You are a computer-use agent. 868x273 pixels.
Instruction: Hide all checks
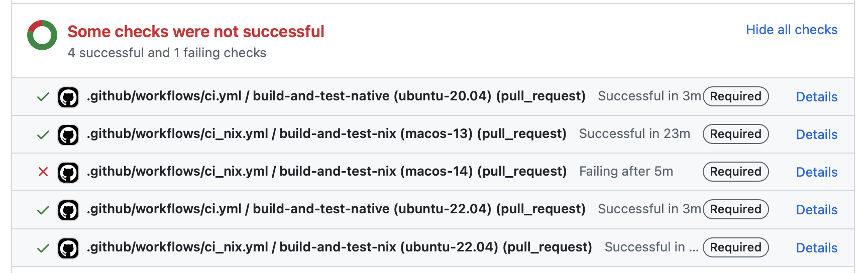[792, 30]
